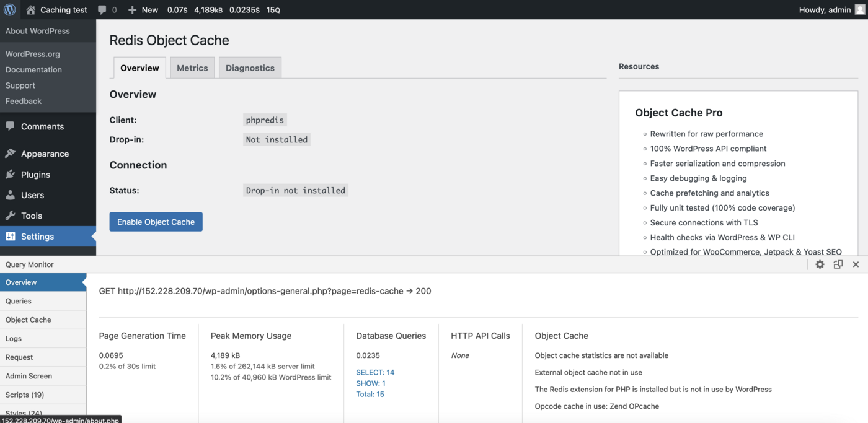Open the Appearance brush icon in sidebar
868x423 pixels.
(11, 154)
